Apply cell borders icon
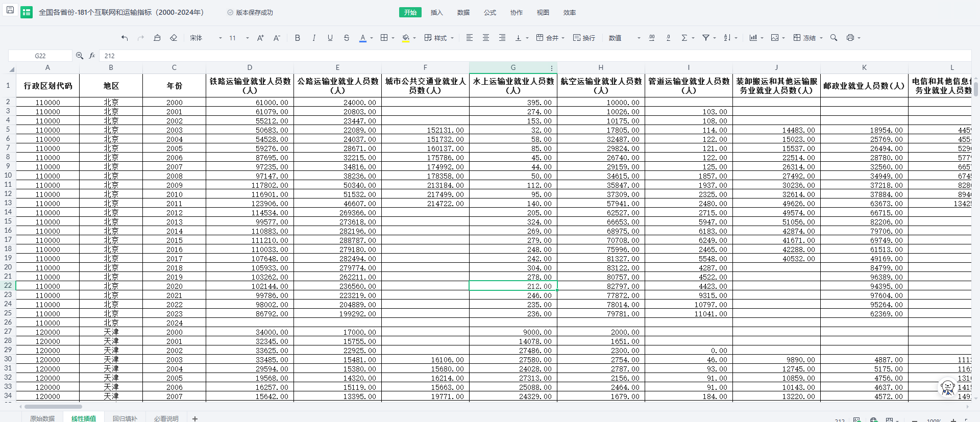 coord(384,38)
